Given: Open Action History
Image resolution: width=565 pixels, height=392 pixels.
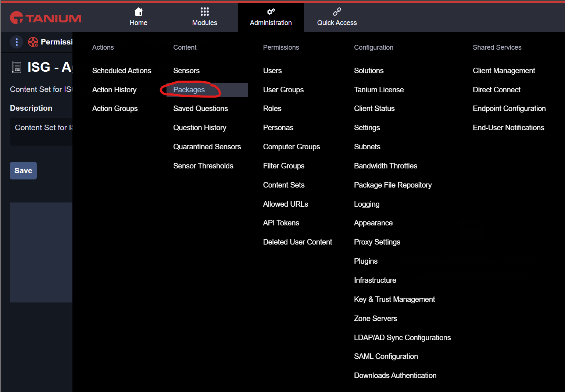Looking at the screenshot, I should click(114, 90).
